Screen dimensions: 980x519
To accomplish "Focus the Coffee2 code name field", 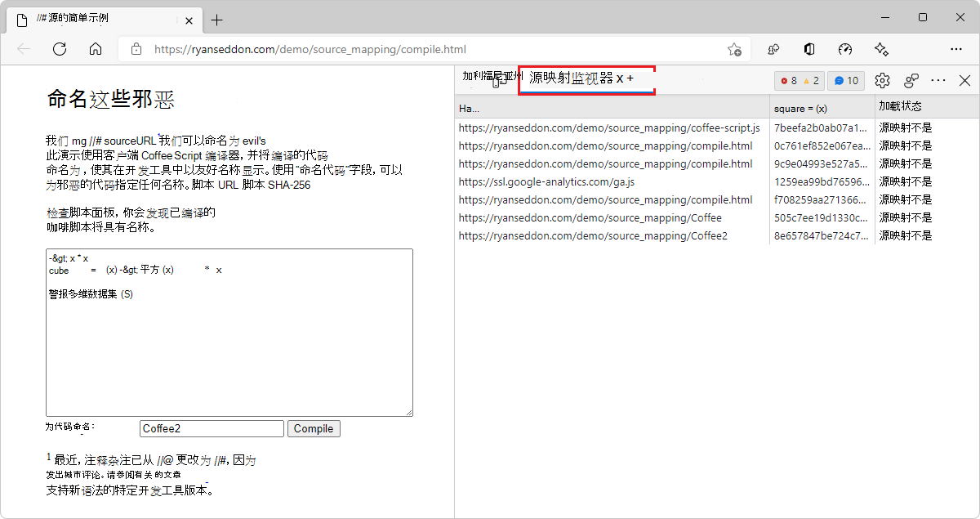I will 212,428.
